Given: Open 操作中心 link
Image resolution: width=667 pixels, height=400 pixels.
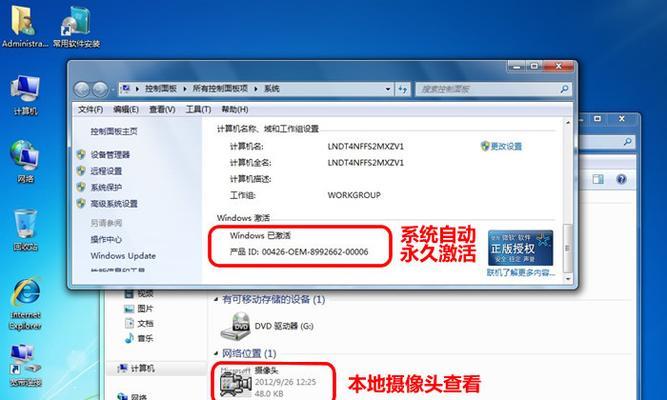Looking at the screenshot, I should click(106, 239).
